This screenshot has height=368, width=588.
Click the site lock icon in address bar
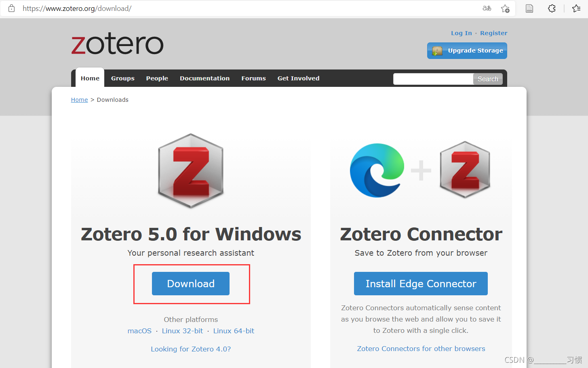11,8
